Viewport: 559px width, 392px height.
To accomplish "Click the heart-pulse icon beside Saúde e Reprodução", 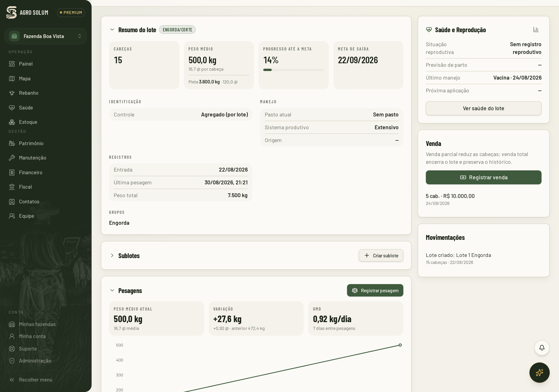I will click(x=429, y=30).
